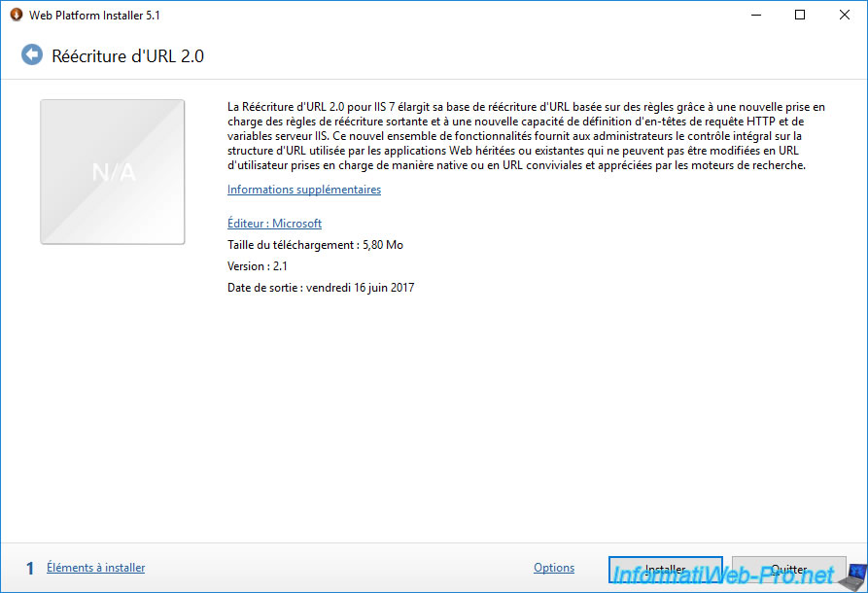Click the items-to-install count '1'

click(x=30, y=568)
